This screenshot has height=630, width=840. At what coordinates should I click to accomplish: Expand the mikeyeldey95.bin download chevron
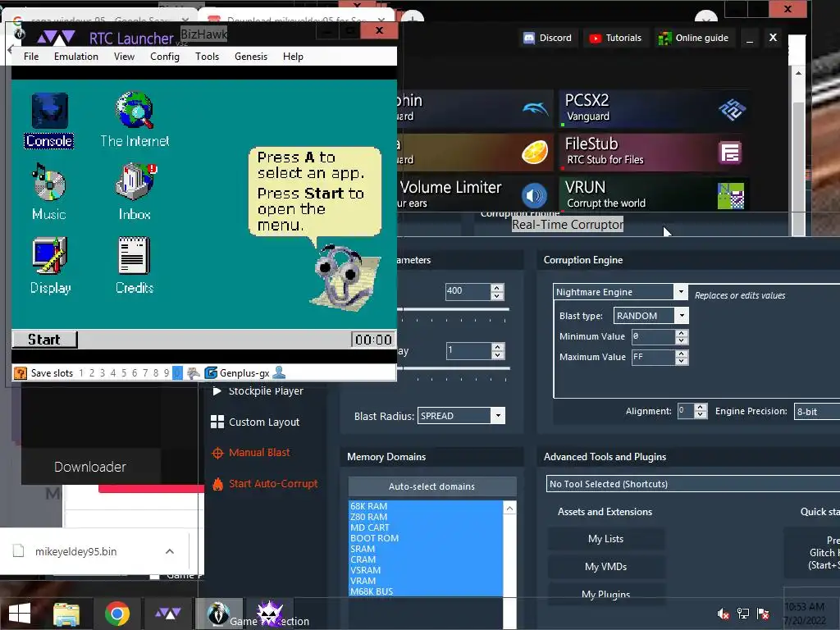coord(170,551)
